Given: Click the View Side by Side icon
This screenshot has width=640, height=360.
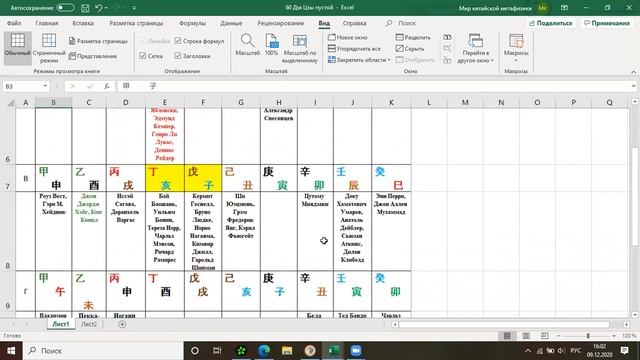Looking at the screenshot, I should click(447, 37).
